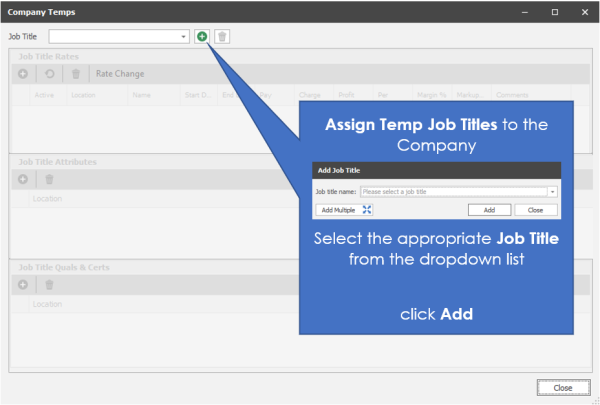Click the trash icon beside Job Title
Screen dimensions: 600x405
coord(222,36)
